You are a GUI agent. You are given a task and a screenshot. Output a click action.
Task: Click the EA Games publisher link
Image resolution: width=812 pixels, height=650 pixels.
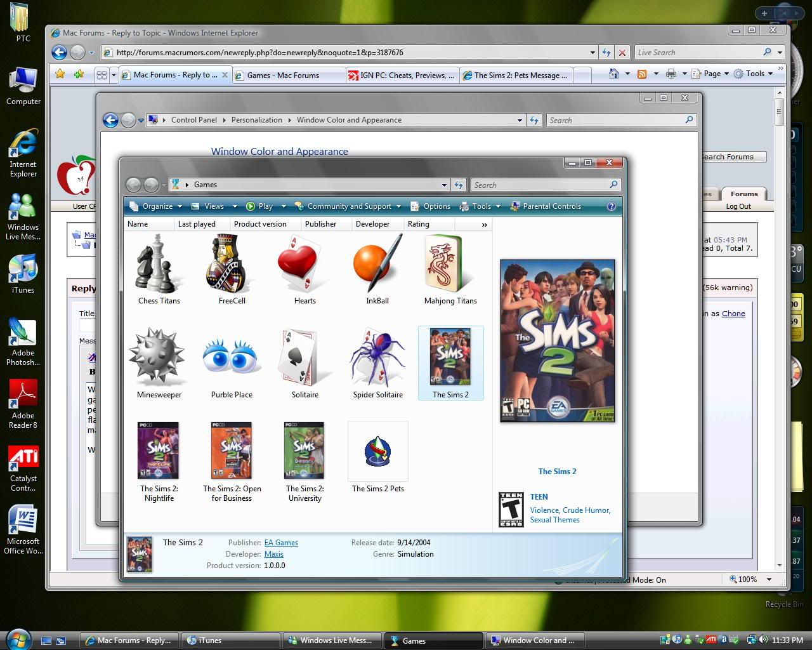[281, 543]
